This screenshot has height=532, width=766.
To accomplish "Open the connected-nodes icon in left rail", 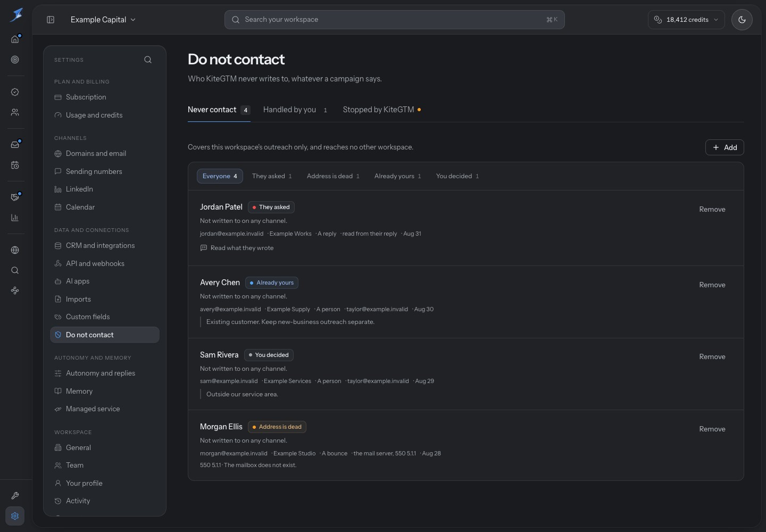I will tap(15, 290).
